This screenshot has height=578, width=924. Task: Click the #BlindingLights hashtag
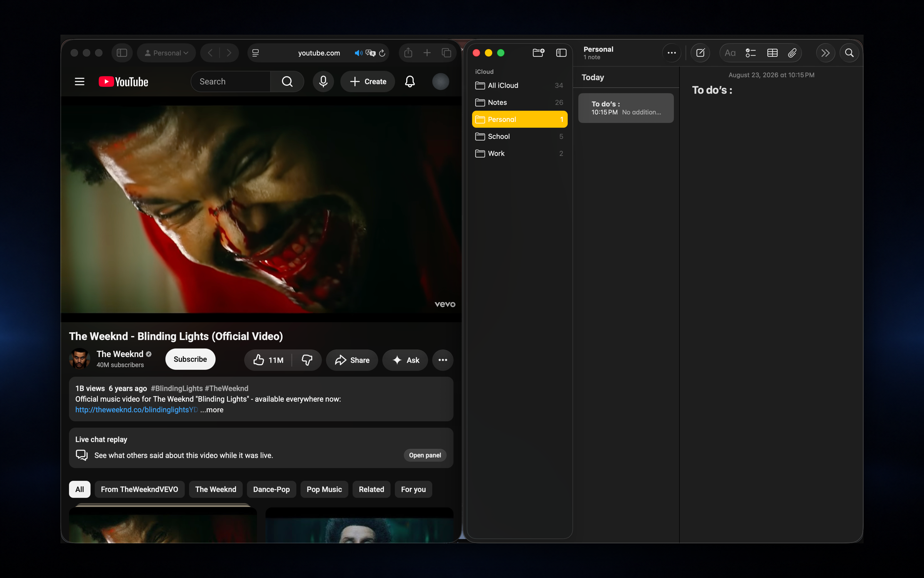coord(177,388)
